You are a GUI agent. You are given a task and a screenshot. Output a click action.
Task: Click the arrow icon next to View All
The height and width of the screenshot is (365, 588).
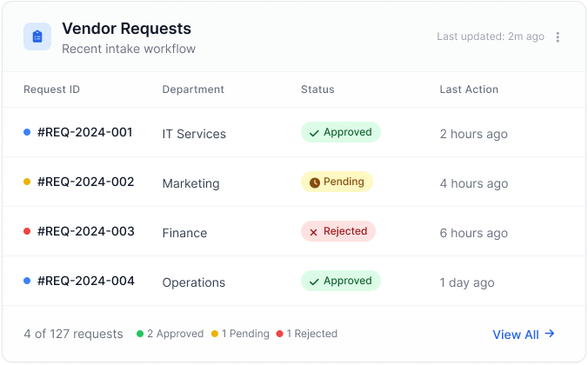tap(550, 334)
